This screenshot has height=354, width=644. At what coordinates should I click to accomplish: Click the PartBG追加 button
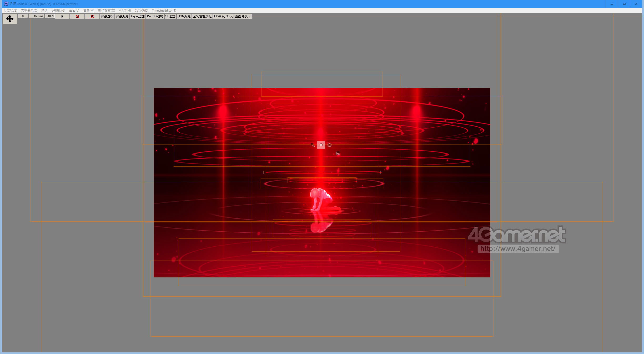[155, 16]
